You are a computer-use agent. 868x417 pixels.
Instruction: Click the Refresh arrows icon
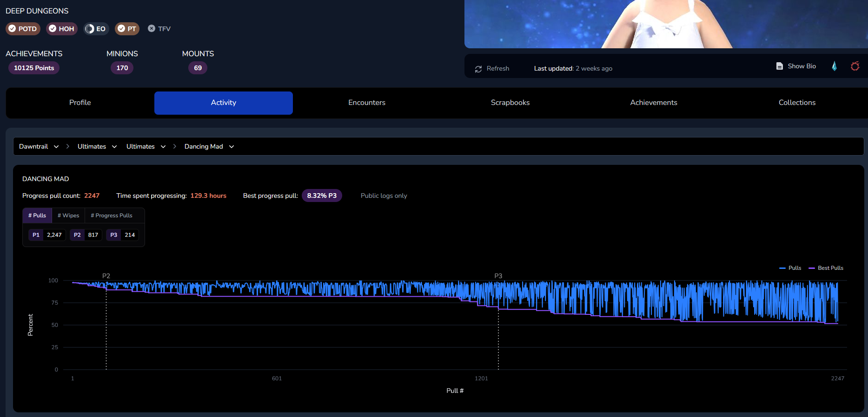point(478,69)
